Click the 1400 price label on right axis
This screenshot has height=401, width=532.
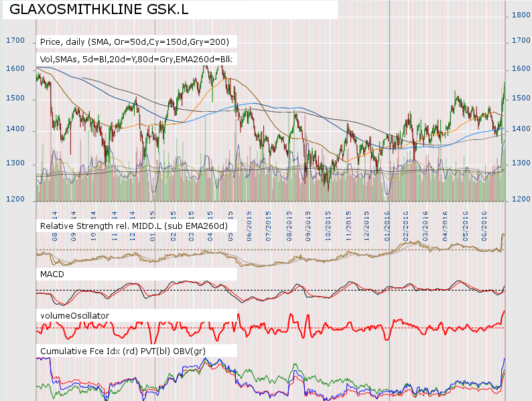point(521,129)
